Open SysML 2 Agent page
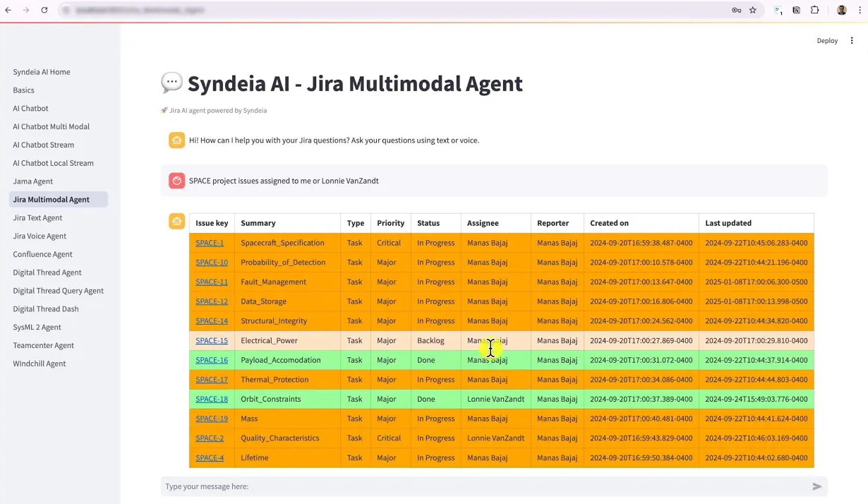 click(x=37, y=328)
